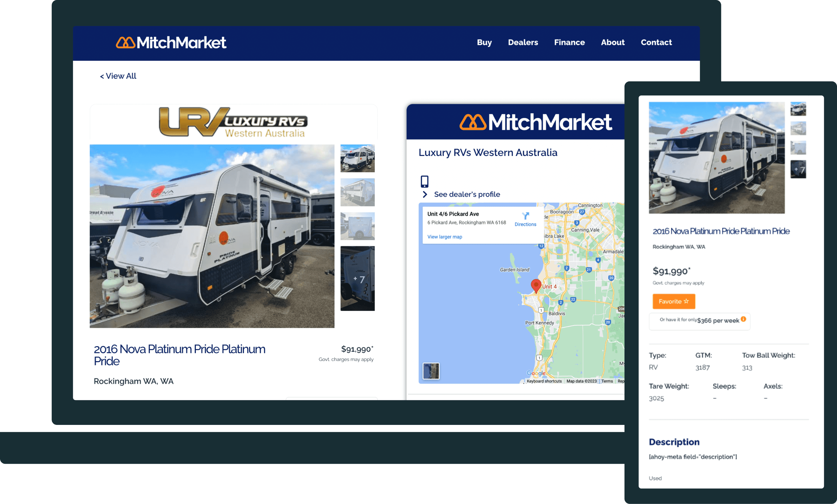Open the main caravan photo on desktop
The width and height of the screenshot is (837, 504).
212,236
